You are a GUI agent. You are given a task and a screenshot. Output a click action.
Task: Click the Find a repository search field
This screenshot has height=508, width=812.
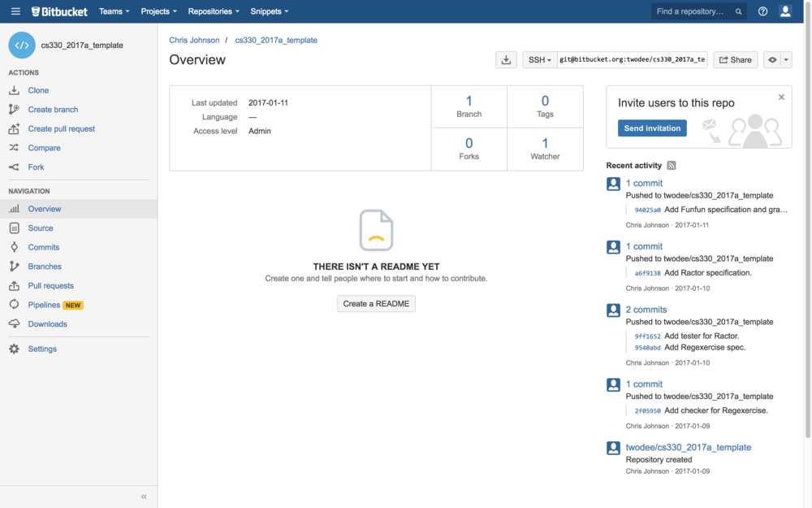pos(692,11)
